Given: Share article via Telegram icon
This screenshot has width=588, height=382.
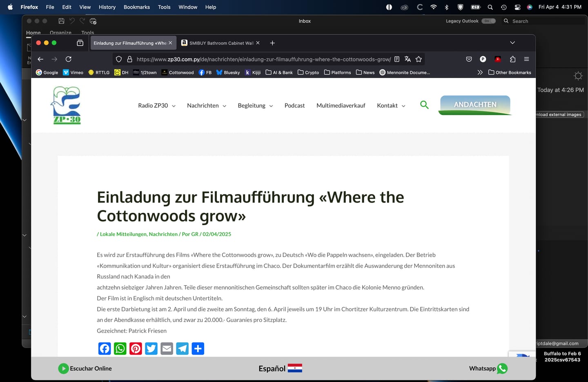Looking at the screenshot, I should 182,348.
